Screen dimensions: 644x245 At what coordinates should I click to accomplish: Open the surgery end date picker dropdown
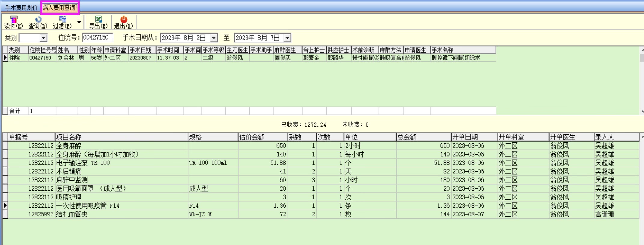(287, 38)
